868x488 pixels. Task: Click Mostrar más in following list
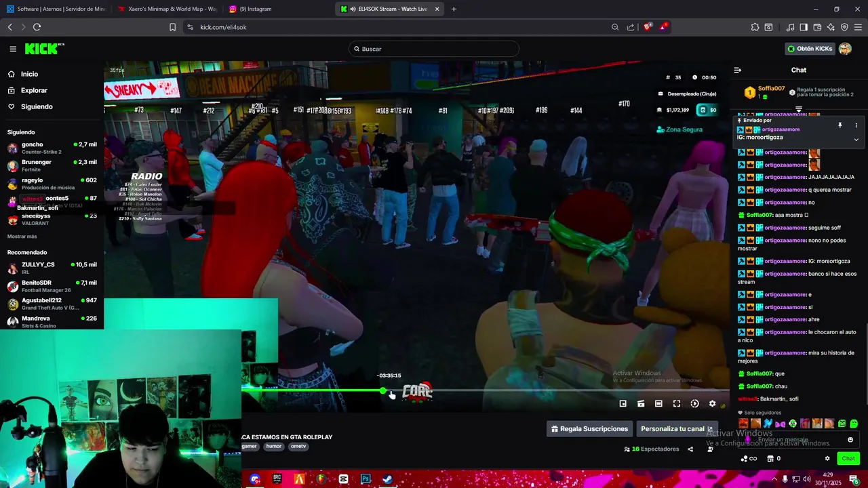pyautogui.click(x=22, y=237)
